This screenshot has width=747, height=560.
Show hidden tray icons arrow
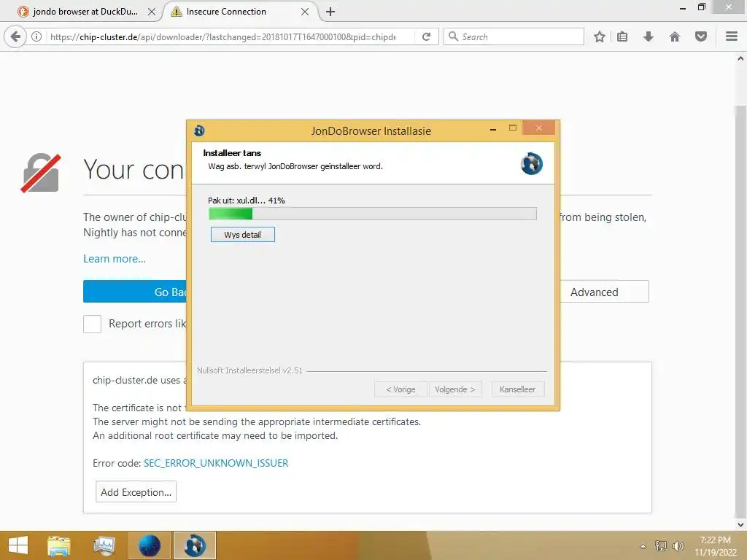pos(643,546)
